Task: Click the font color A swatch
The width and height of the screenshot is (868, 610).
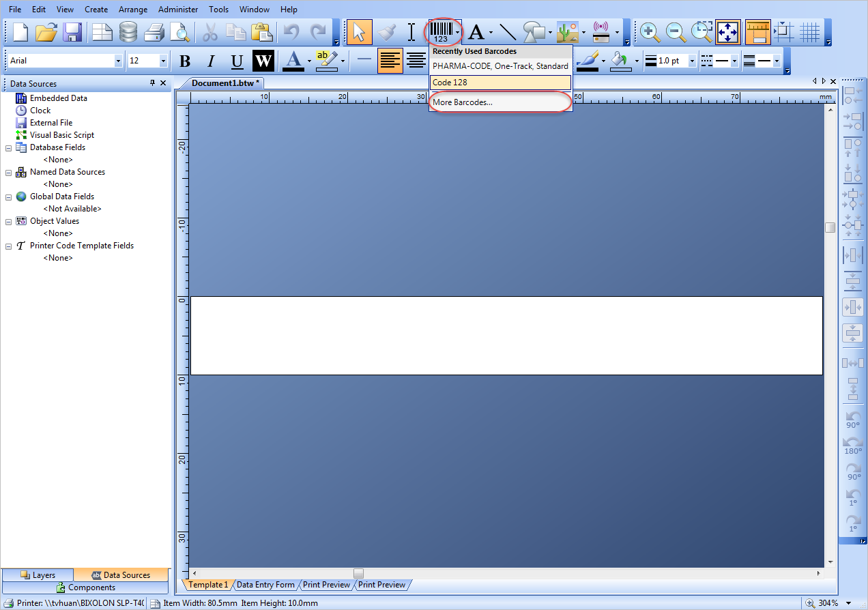Action: pos(293,61)
